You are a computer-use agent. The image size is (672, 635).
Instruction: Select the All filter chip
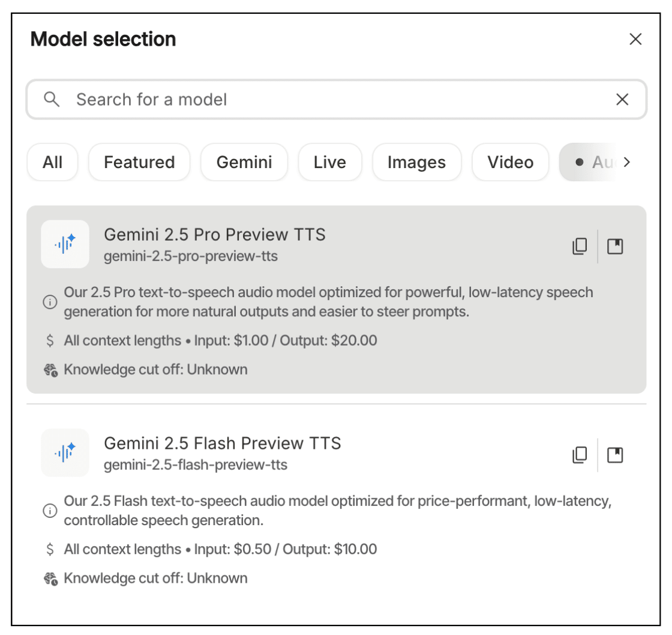pos(52,161)
